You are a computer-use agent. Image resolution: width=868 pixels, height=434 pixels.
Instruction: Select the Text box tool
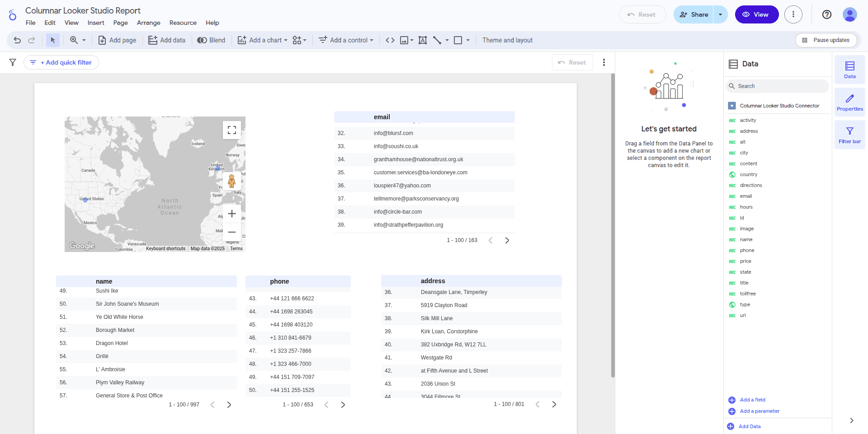(x=423, y=40)
